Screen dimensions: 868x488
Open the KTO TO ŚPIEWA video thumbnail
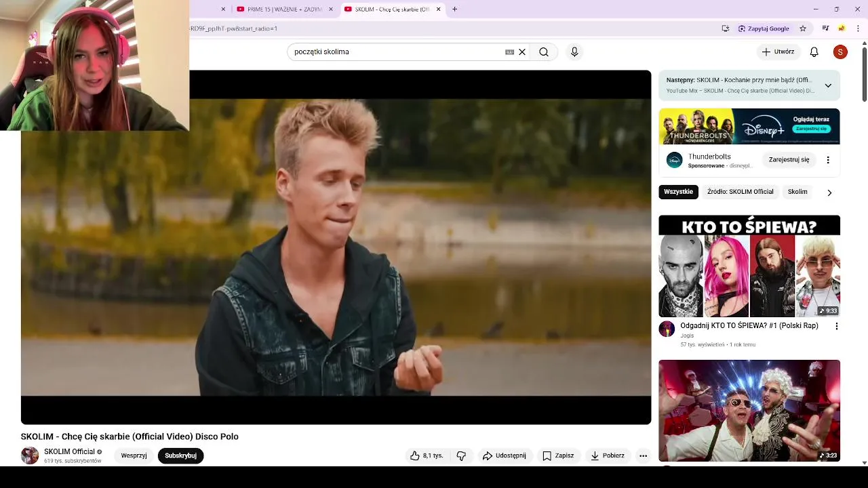pos(749,266)
